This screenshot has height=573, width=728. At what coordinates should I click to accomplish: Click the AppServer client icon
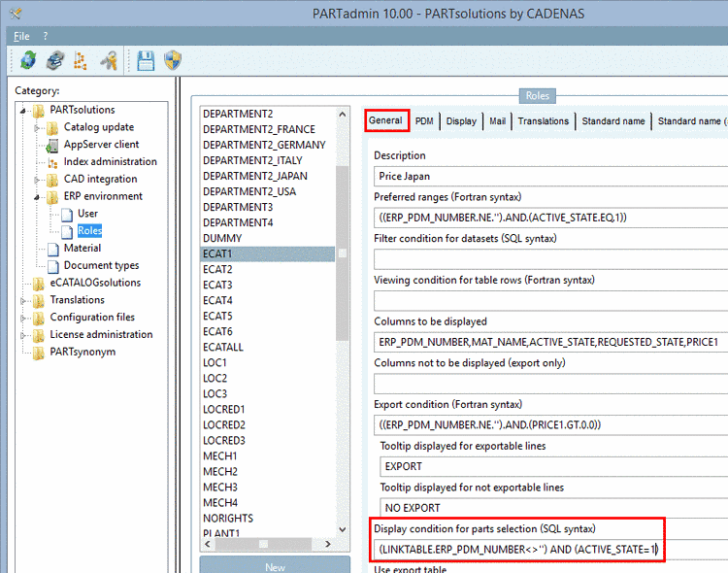tap(52, 145)
